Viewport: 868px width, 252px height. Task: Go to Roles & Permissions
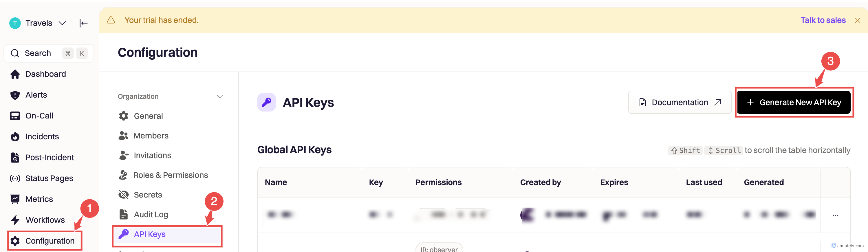[170, 175]
